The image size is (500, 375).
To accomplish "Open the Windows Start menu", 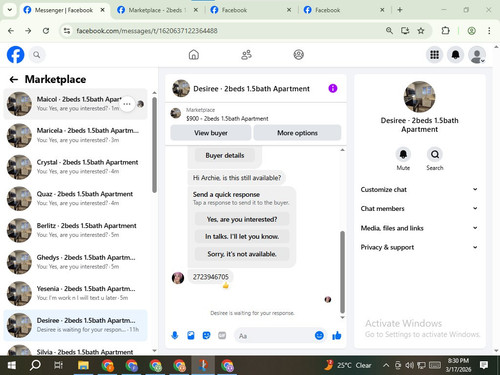I will pyautogui.click(x=12, y=365).
